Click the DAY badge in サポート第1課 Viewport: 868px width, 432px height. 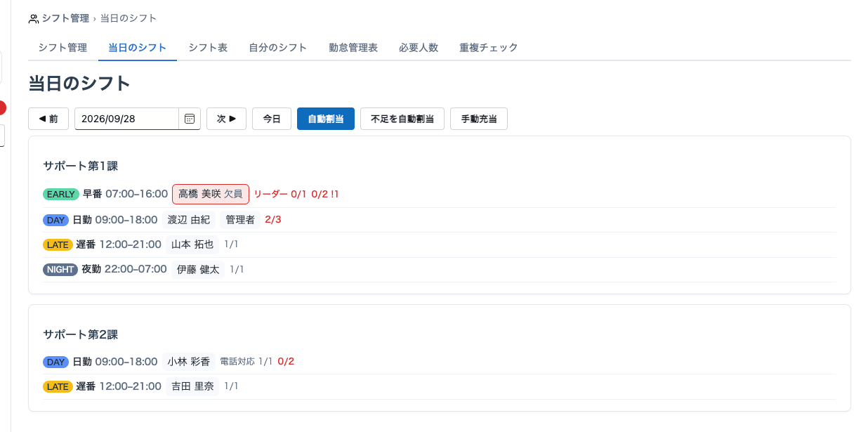pos(56,220)
